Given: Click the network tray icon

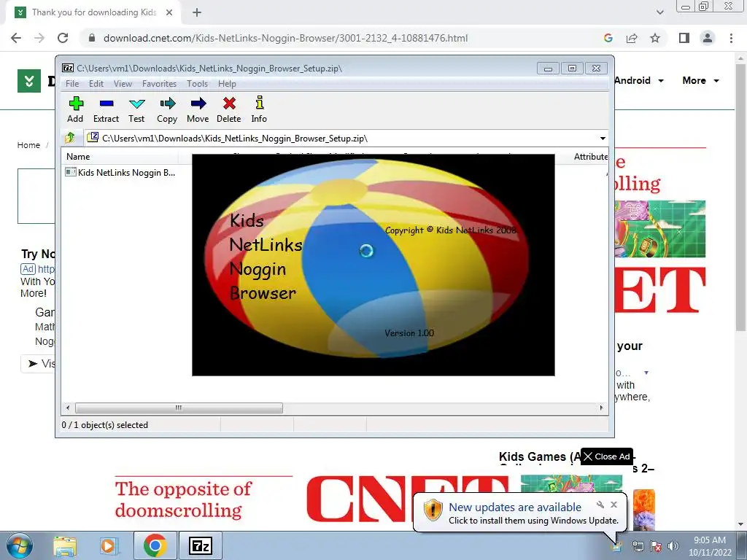Looking at the screenshot, I should (638, 546).
